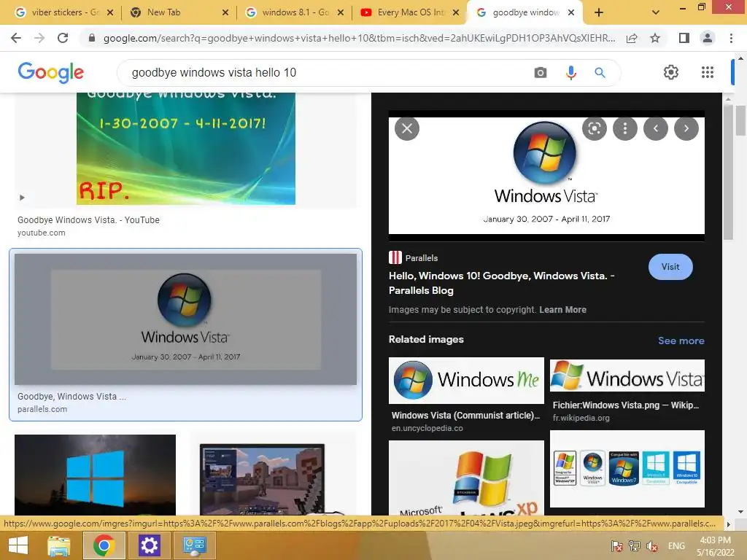Show next image in preview
This screenshot has height=560, width=747.
(686, 128)
